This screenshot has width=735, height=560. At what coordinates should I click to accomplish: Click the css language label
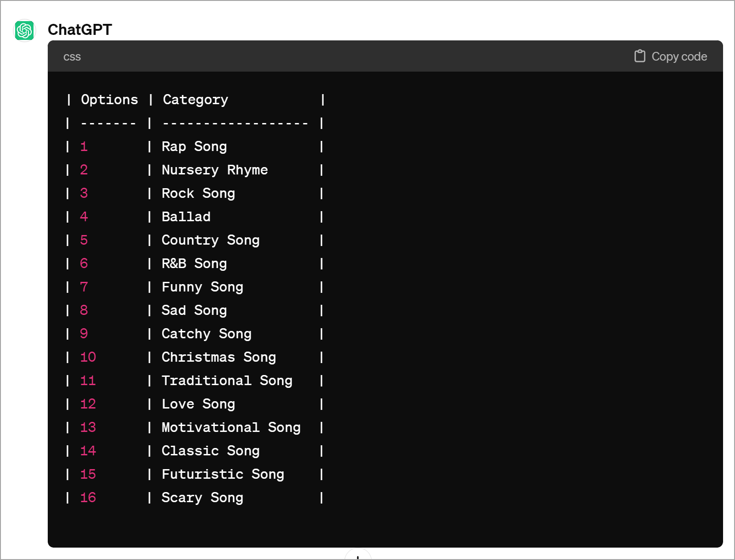(x=72, y=57)
